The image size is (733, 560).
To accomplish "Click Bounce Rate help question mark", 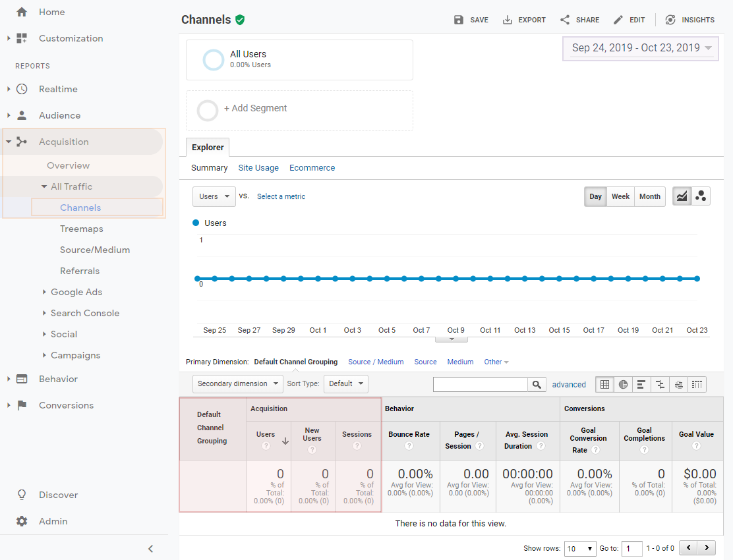I will (x=409, y=446).
